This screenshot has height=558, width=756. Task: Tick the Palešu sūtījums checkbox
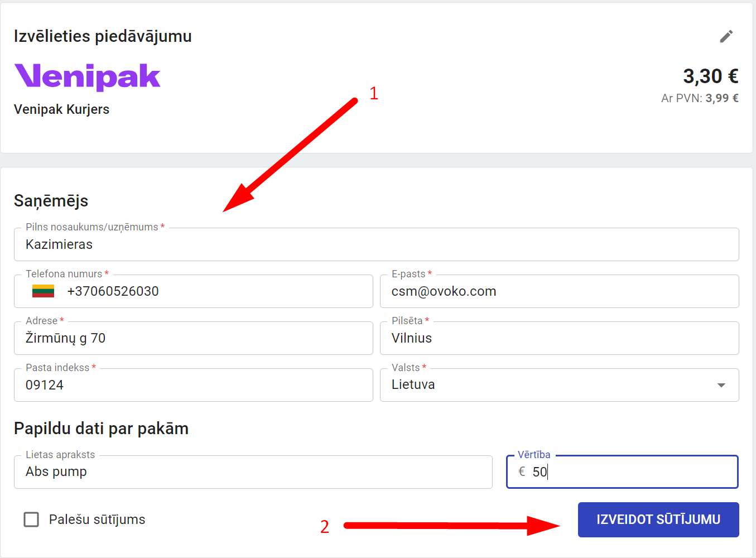pos(31,519)
